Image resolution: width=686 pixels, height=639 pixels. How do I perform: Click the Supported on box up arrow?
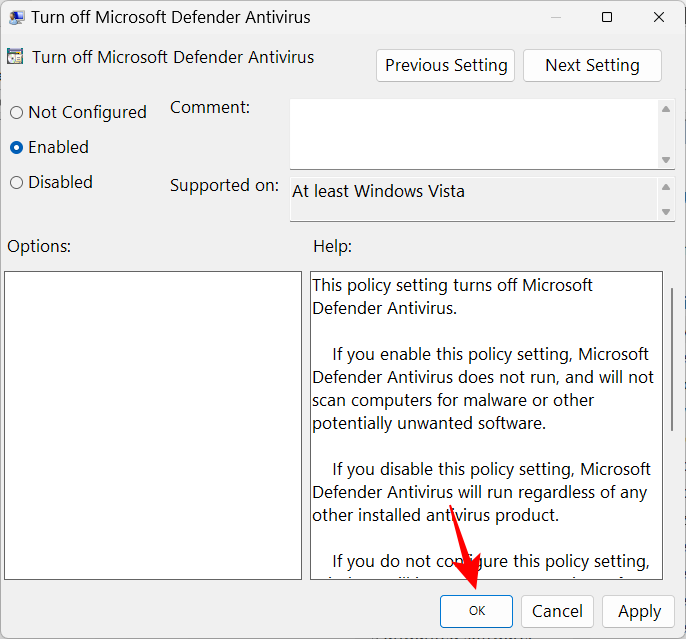coord(666,187)
